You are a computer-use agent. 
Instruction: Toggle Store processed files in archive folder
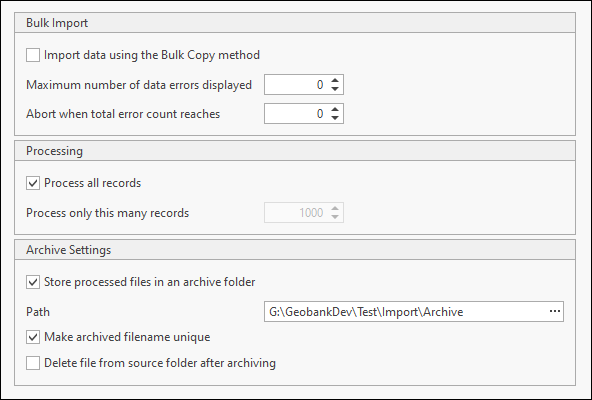click(33, 282)
